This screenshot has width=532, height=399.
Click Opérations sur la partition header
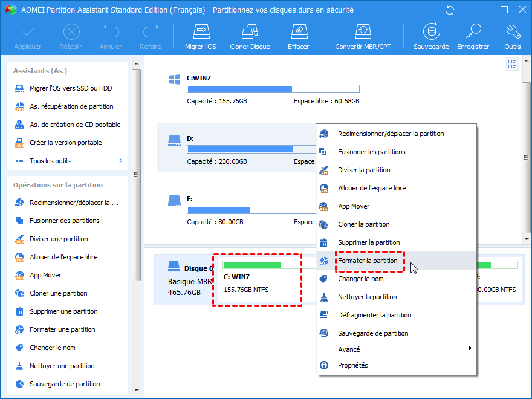(58, 185)
